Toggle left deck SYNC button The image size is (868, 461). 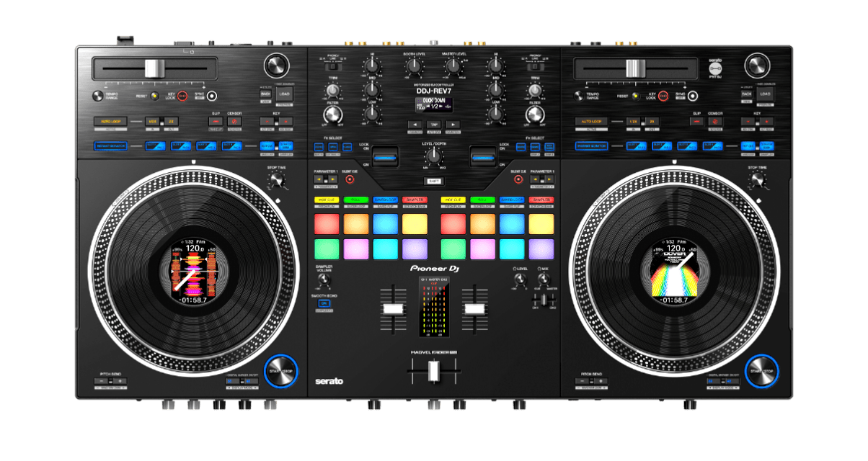pos(212,96)
